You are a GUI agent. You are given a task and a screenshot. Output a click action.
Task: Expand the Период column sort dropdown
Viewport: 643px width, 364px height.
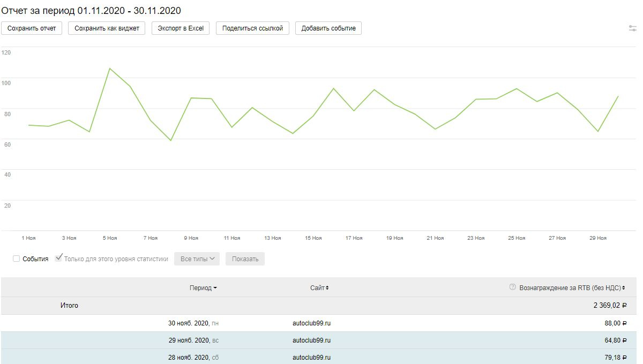[x=215, y=288]
